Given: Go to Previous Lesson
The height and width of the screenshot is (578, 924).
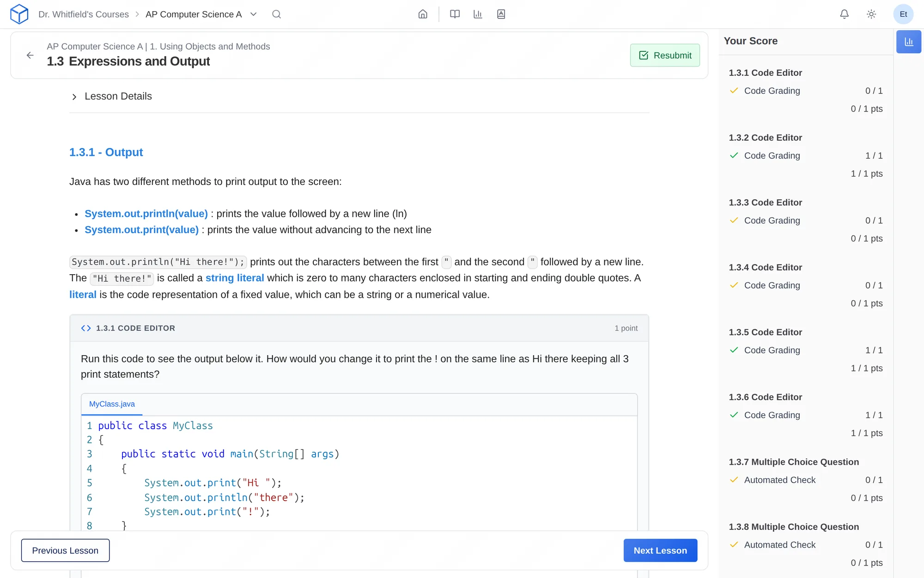Looking at the screenshot, I should point(65,550).
